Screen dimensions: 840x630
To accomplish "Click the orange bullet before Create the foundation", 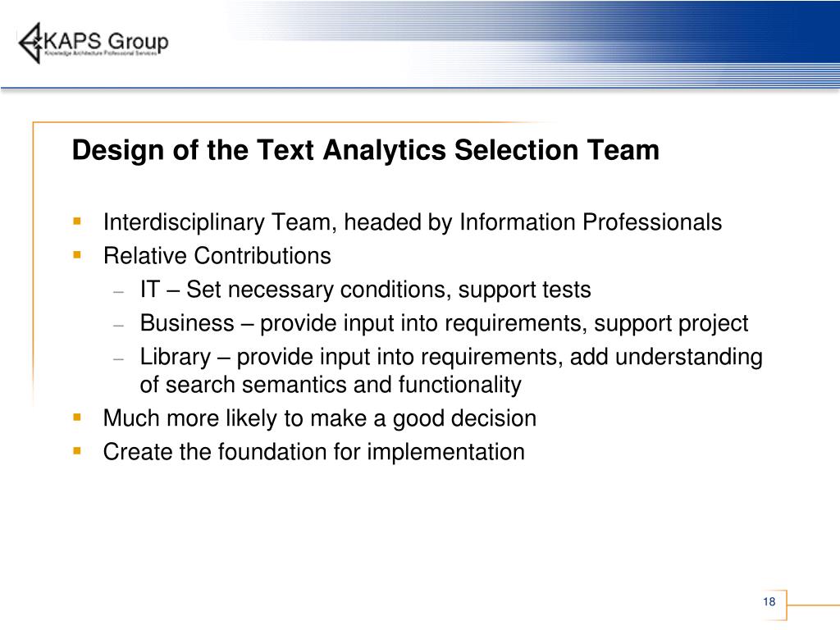I will point(77,451).
